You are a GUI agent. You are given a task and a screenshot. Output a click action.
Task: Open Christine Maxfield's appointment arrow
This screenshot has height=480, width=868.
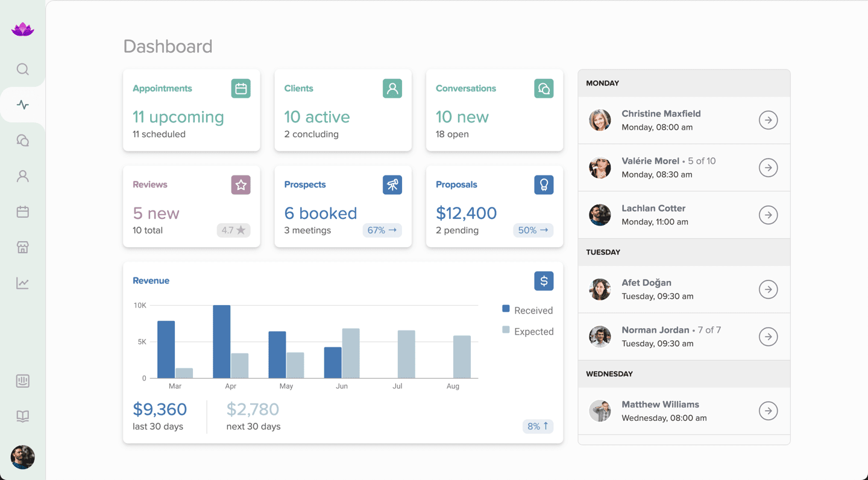(x=768, y=120)
